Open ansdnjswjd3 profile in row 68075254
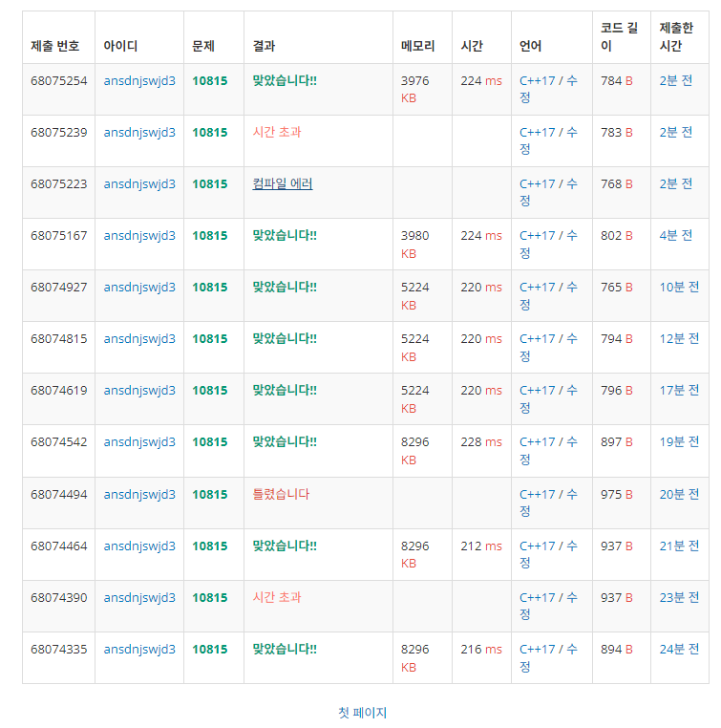Image resolution: width=721 pixels, height=728 pixels. point(139,81)
